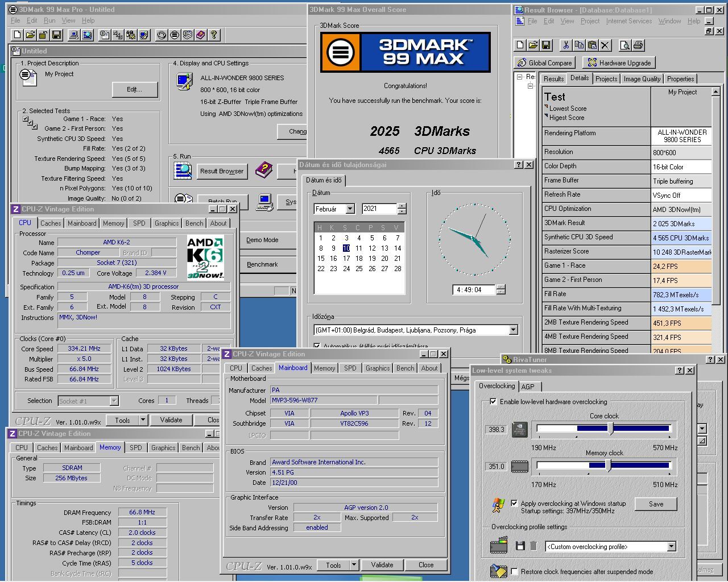Click Save icon in Result Browser toolbar
This screenshot has height=582, width=728.
[x=546, y=45]
